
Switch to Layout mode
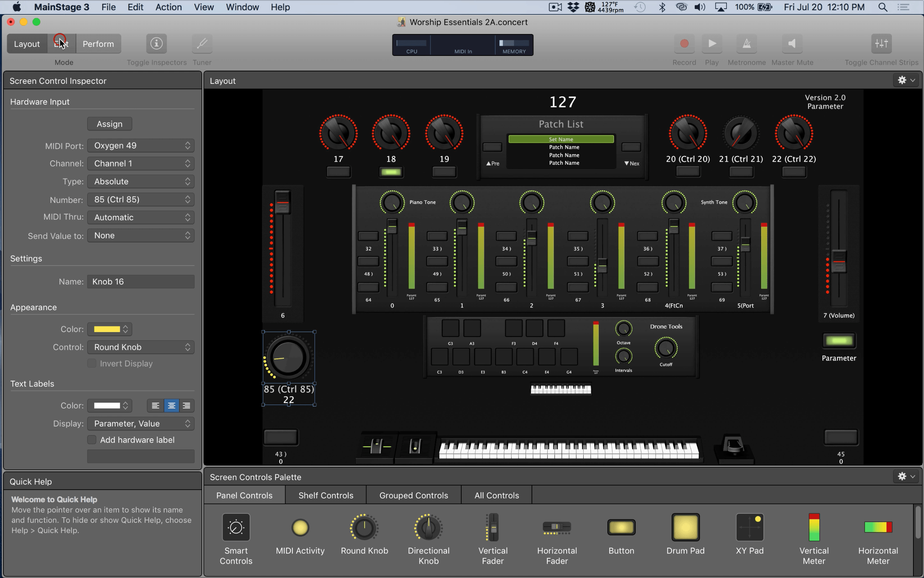click(x=27, y=43)
